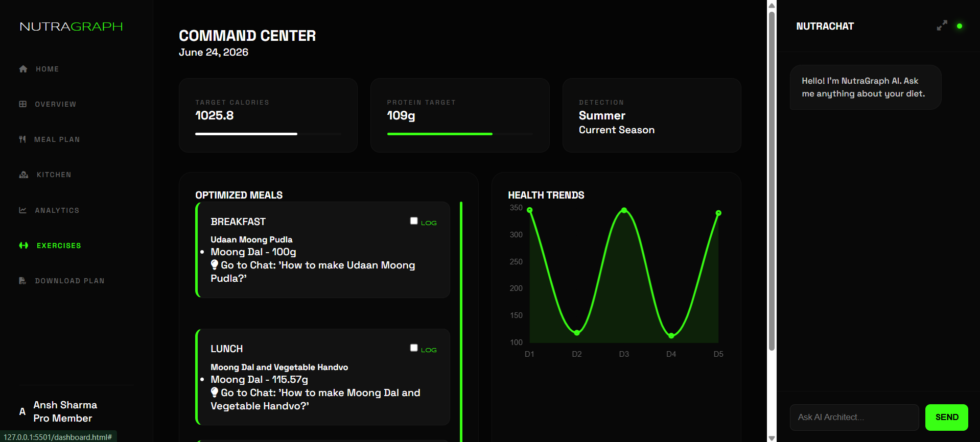Screen dimensions: 980x442
Task: Click the lightbulb icon in Breakfast card
Action: click(x=215, y=264)
